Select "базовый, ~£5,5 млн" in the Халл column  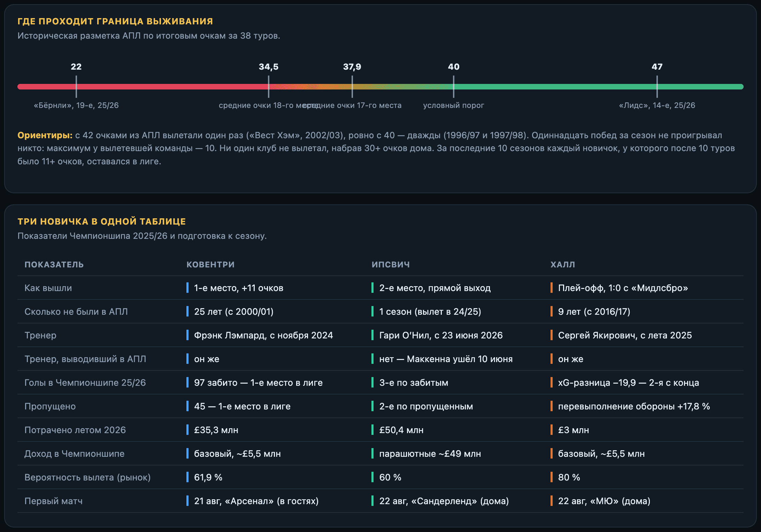point(601,454)
